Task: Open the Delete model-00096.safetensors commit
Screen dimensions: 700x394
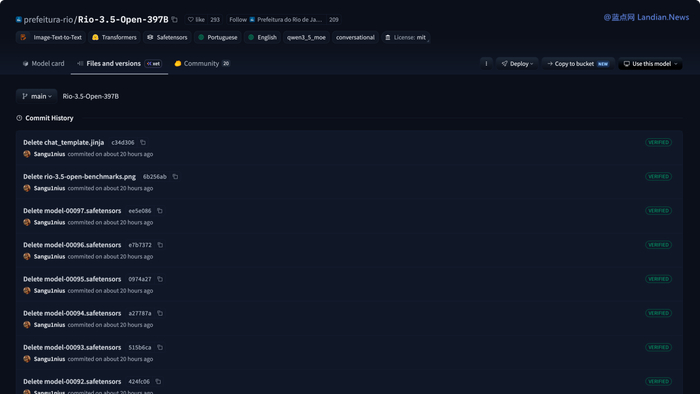Action: [72, 245]
